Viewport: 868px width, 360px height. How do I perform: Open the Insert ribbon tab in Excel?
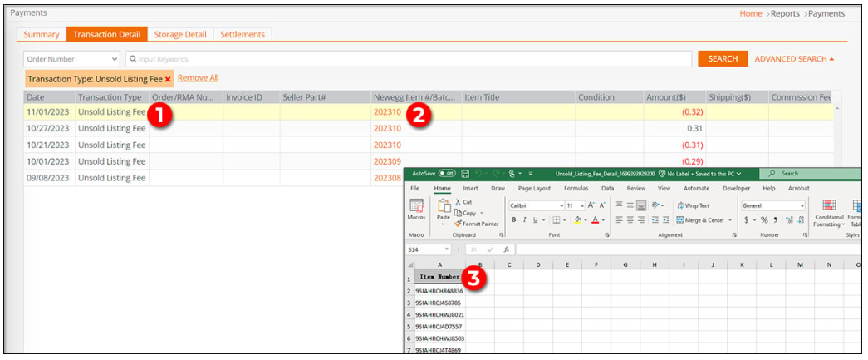coord(470,188)
